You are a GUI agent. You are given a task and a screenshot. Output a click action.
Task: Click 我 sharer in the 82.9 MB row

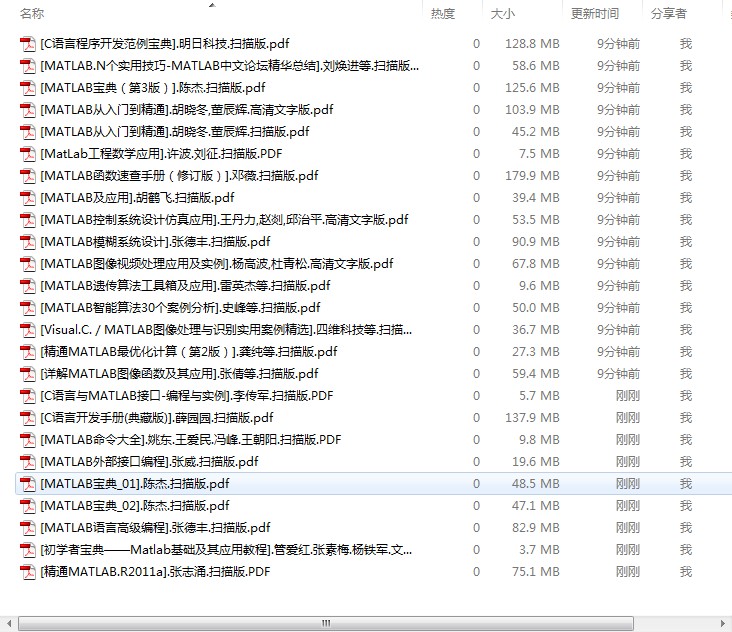pyautogui.click(x=686, y=528)
